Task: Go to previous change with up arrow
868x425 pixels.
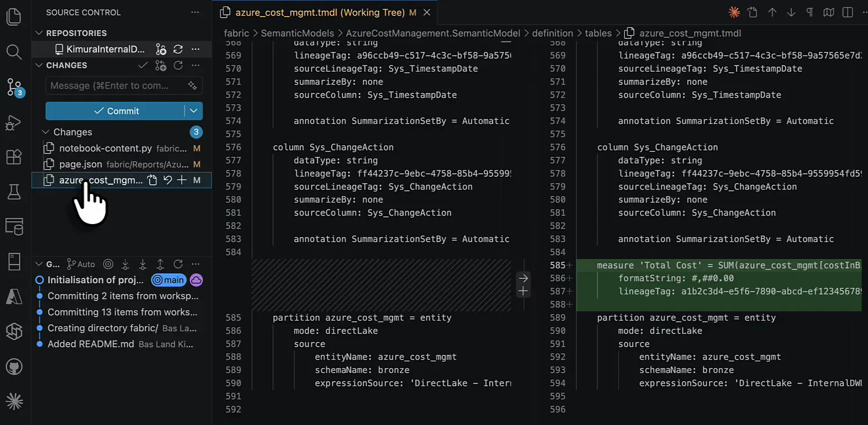Action: point(772,12)
